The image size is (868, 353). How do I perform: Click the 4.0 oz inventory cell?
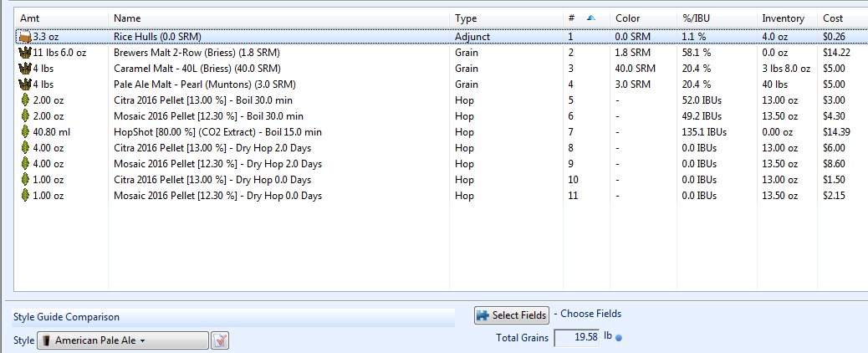pos(775,37)
